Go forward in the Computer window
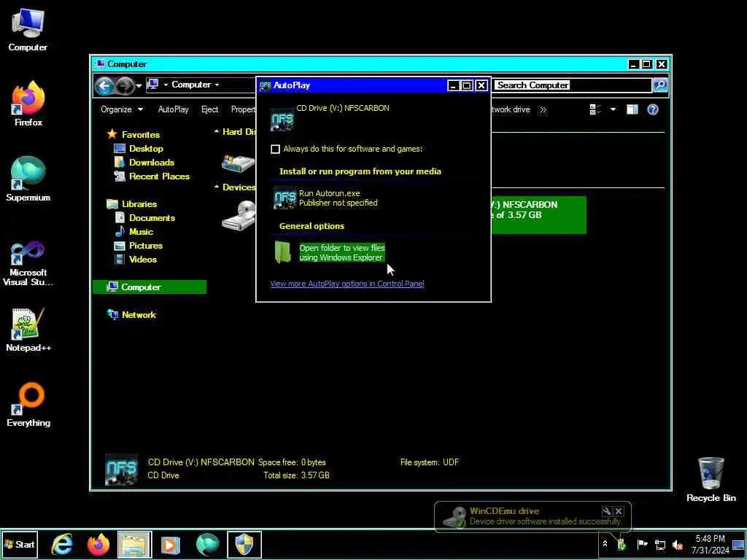Image resolution: width=747 pixels, height=560 pixels. click(125, 86)
